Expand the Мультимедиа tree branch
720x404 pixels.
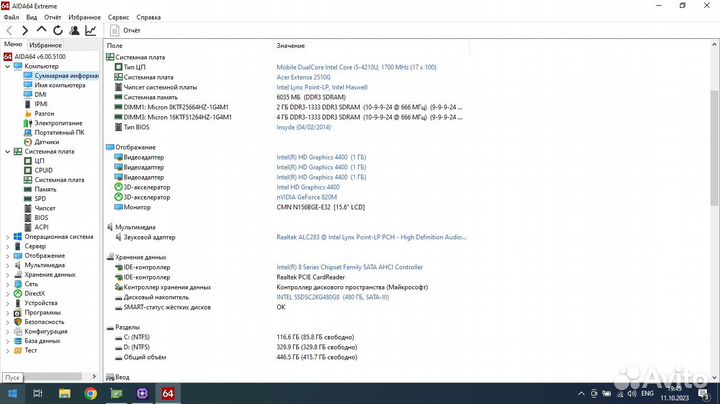tap(7, 265)
